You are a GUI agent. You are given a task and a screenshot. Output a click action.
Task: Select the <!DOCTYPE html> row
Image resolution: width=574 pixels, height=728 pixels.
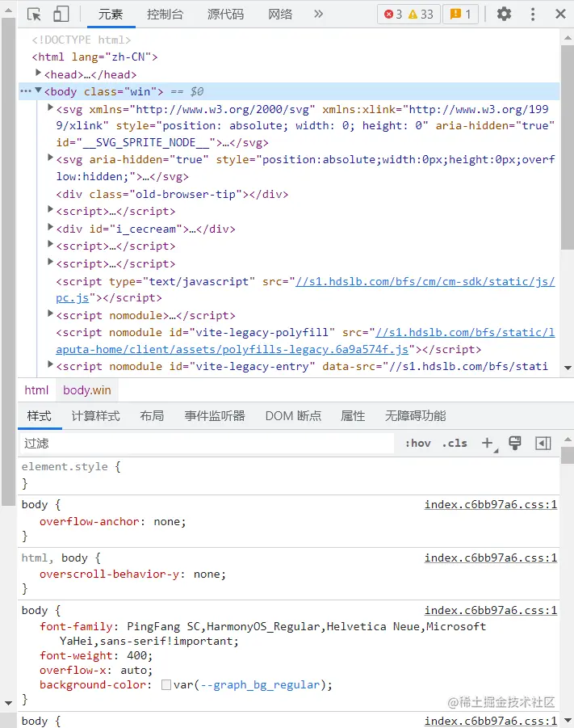click(82, 40)
